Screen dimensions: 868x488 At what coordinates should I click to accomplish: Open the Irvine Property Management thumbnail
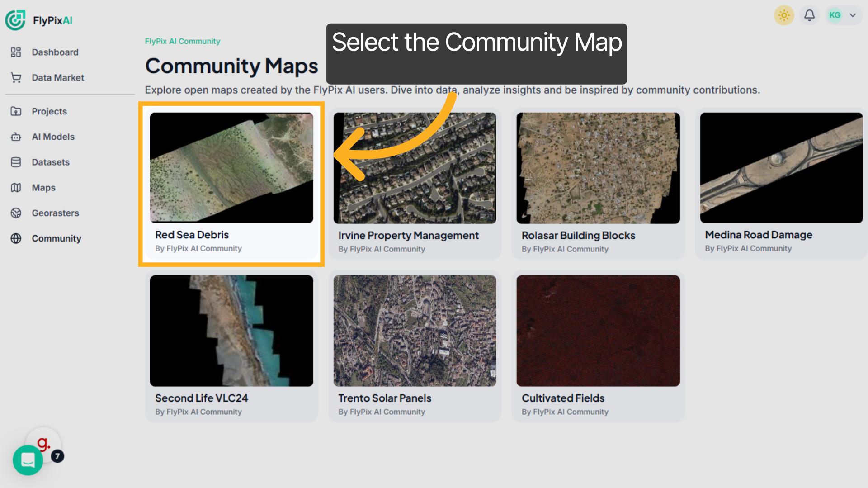415,168
